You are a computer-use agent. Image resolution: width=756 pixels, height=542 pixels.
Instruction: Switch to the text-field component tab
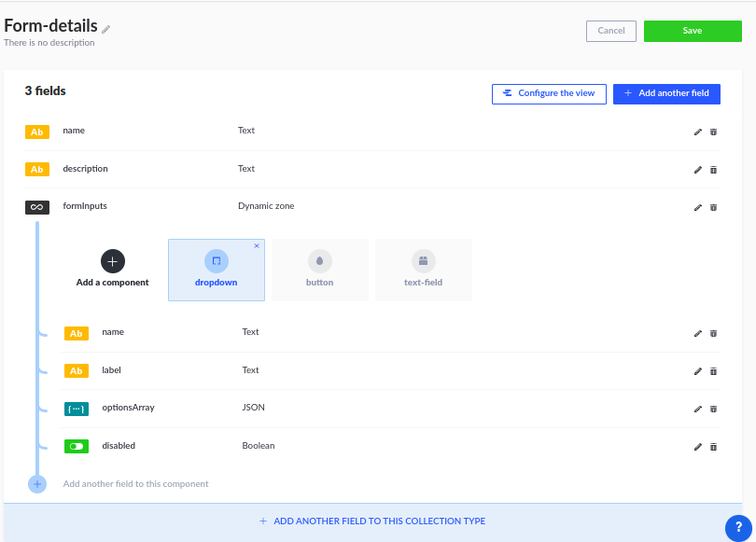pyautogui.click(x=424, y=270)
